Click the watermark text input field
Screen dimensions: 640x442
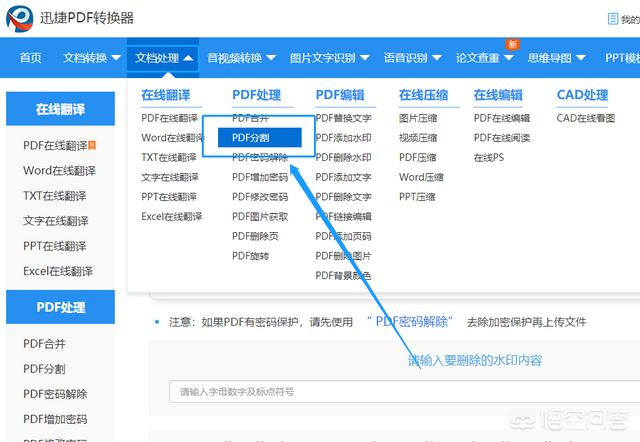coord(390,392)
